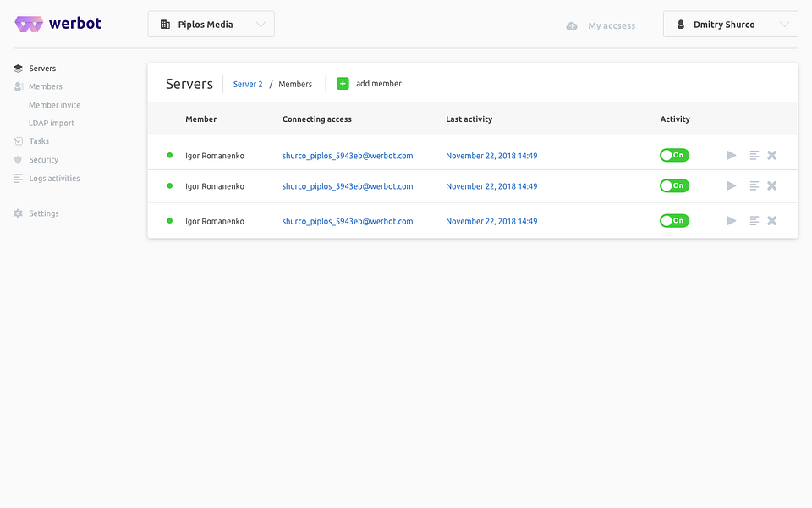Open the log list icon in second row
The width and height of the screenshot is (812, 508).
[x=754, y=186]
